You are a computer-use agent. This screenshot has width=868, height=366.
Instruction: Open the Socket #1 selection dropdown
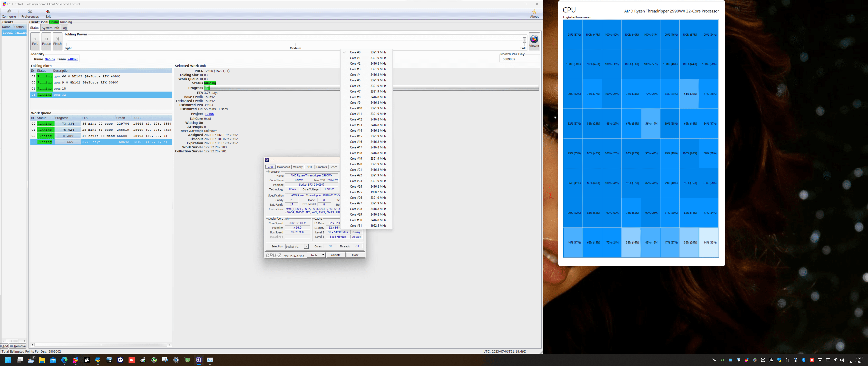297,247
